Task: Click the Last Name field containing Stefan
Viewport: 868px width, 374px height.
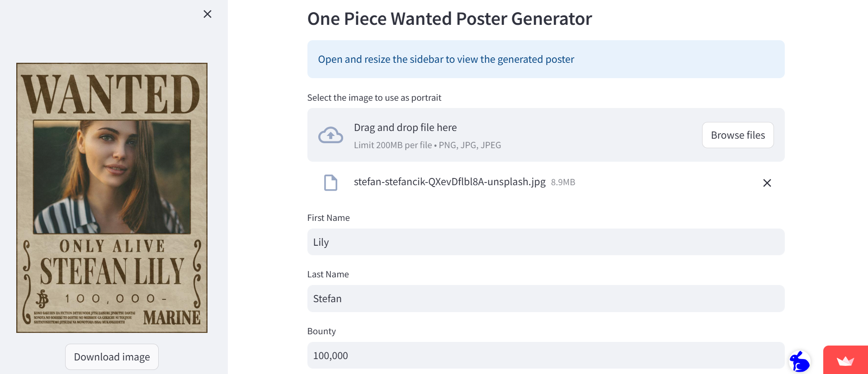Action: (x=546, y=299)
